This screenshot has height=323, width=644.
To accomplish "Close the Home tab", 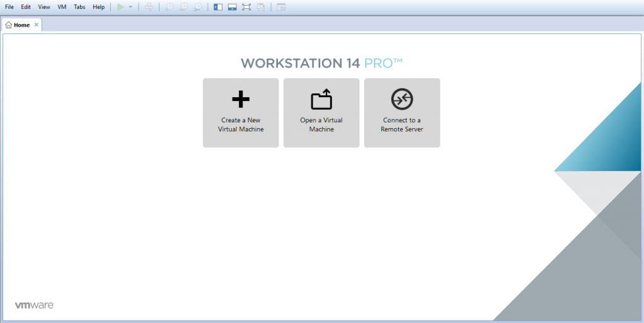I will pyautogui.click(x=36, y=25).
